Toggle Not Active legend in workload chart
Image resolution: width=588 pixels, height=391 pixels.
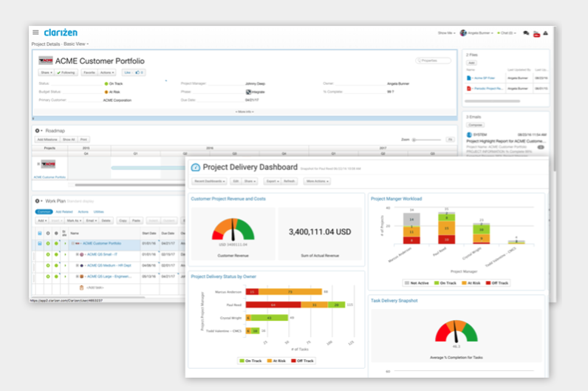[417, 282]
